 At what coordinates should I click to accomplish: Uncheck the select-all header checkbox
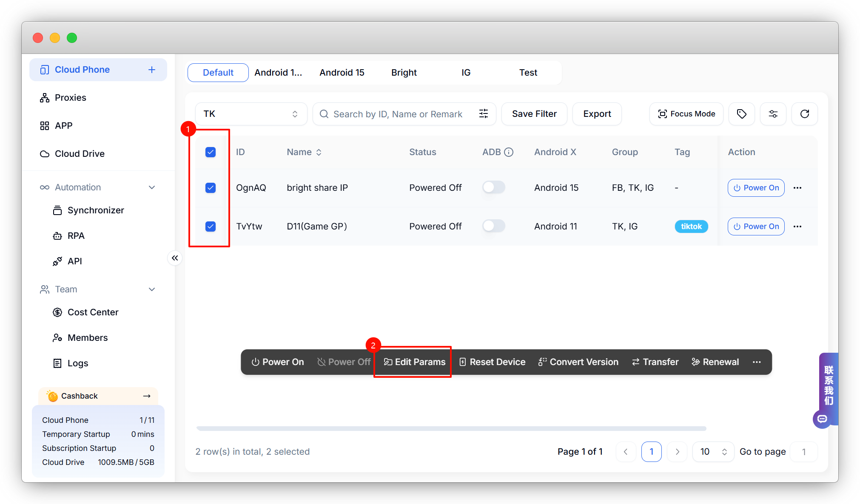pos(211,152)
